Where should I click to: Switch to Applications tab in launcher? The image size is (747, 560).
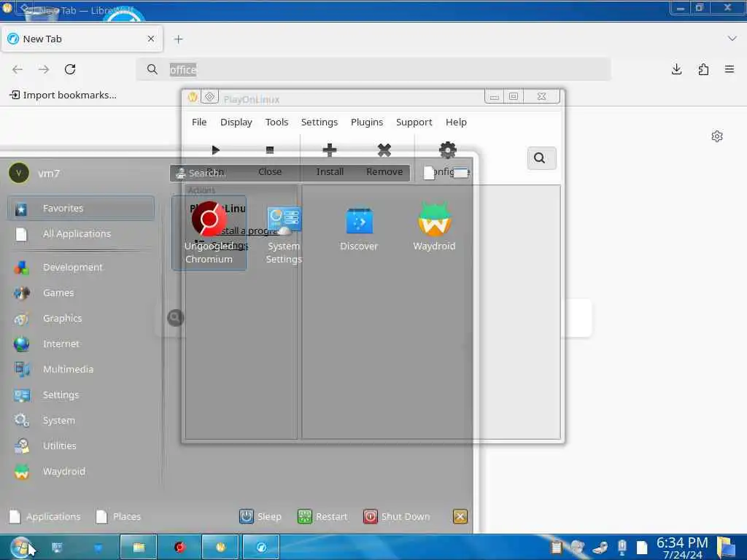(x=45, y=517)
